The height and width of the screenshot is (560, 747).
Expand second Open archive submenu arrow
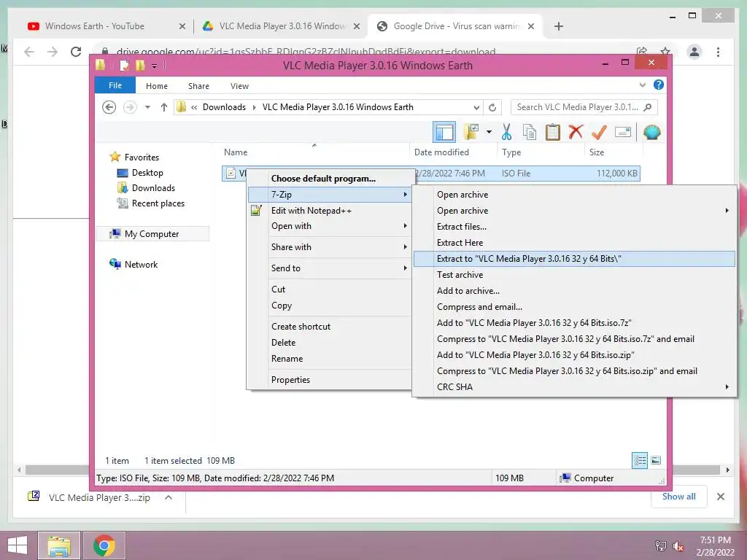(x=727, y=211)
